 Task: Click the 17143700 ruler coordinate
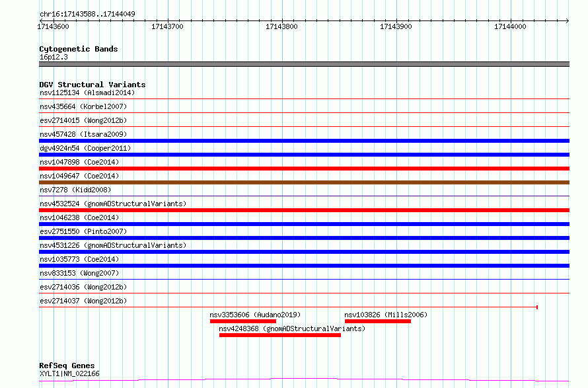coord(167,26)
